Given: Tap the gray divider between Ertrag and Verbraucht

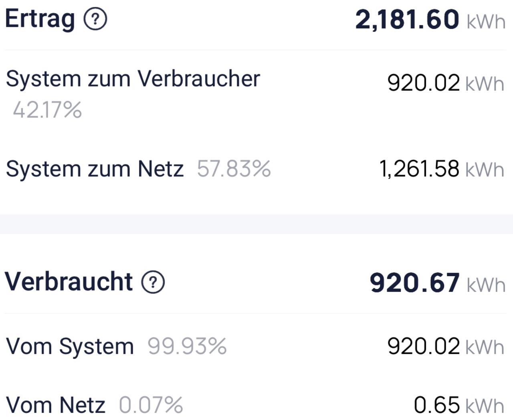Looking at the screenshot, I should click(256, 224).
